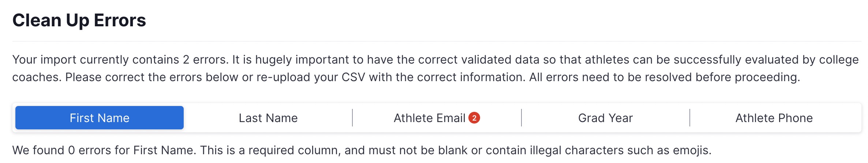
Task: Click the horizontal divider under the heading
Action: (436, 41)
